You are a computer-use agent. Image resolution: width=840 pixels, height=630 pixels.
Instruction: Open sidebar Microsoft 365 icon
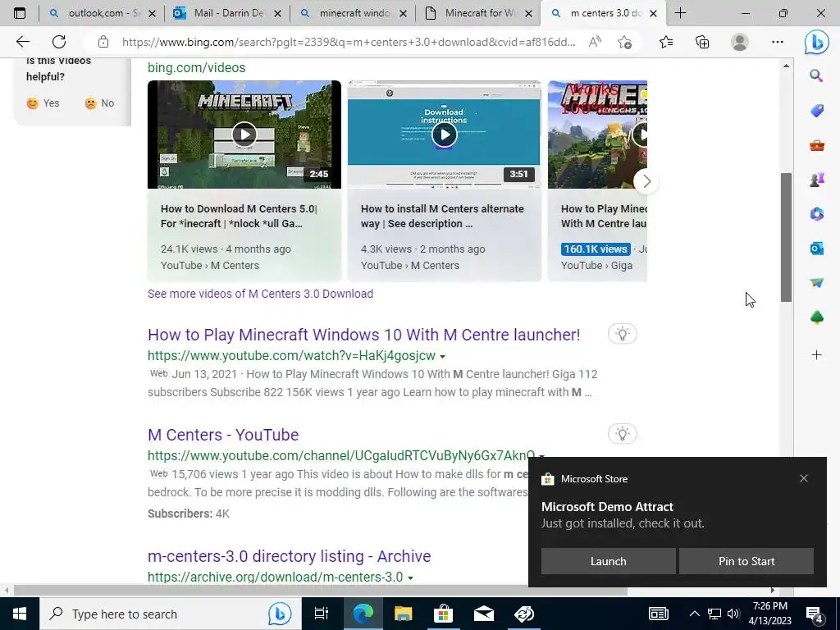pos(816,214)
